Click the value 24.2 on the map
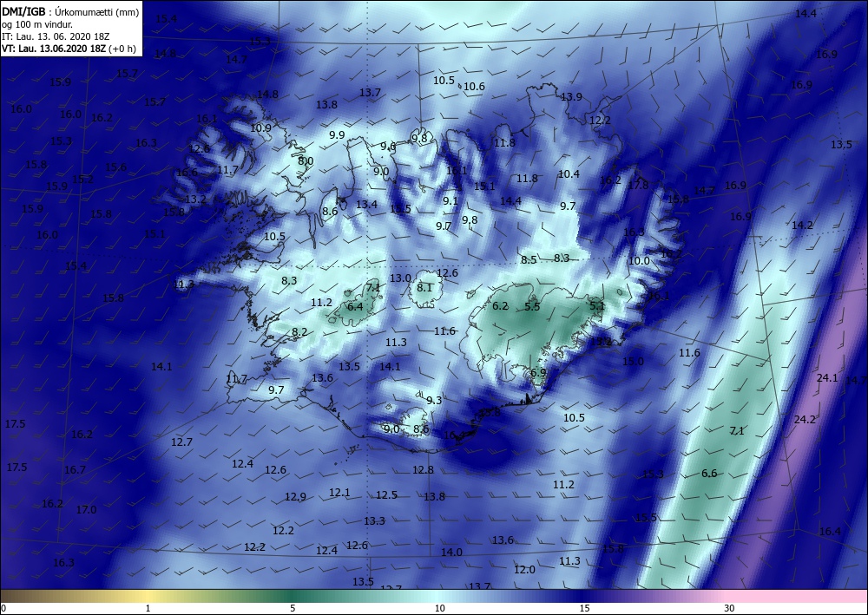 click(x=805, y=420)
